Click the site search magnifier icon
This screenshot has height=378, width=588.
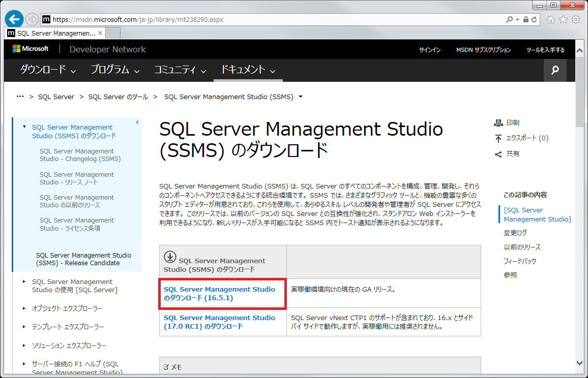pyautogui.click(x=555, y=70)
